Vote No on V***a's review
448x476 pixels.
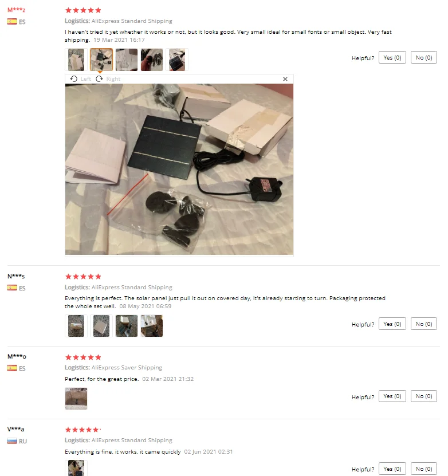[424, 469]
